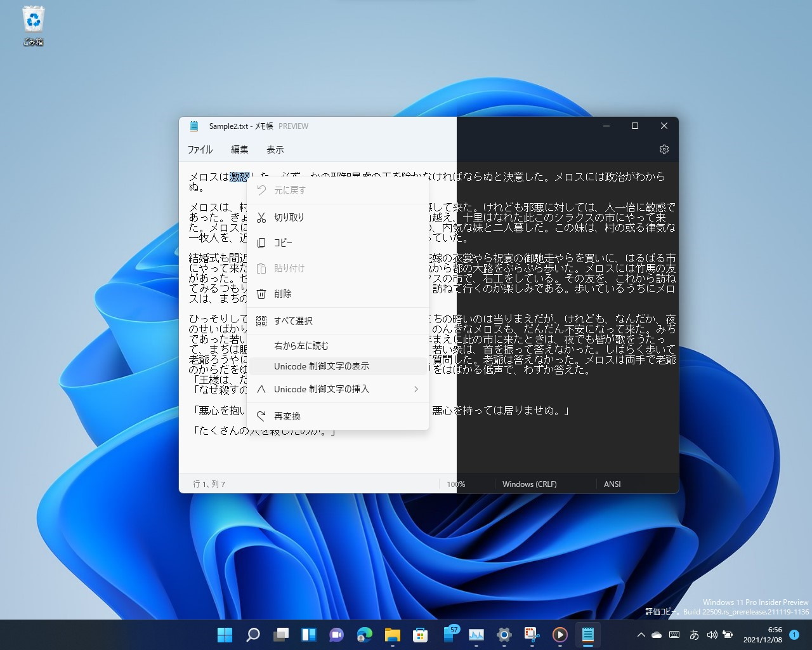
Task: Open the 編集 menu in Notepad
Action: click(x=240, y=149)
